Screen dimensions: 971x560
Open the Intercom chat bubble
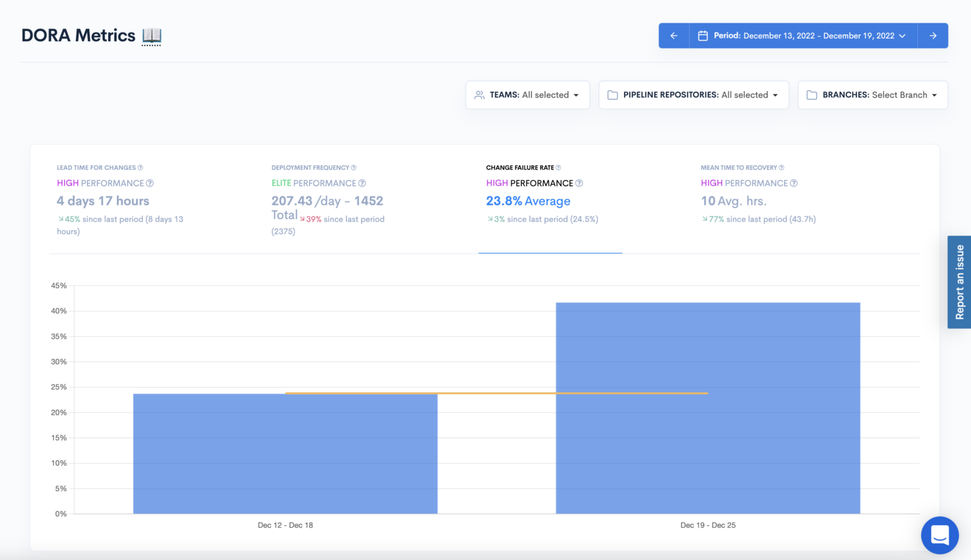coord(939,535)
